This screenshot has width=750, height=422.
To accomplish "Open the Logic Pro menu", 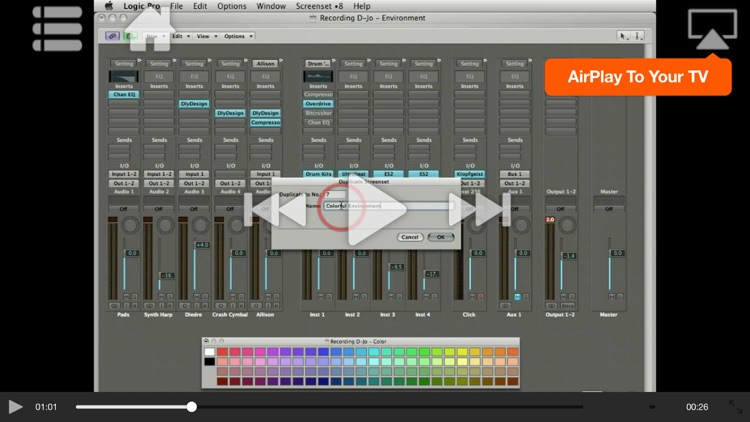I will (142, 6).
